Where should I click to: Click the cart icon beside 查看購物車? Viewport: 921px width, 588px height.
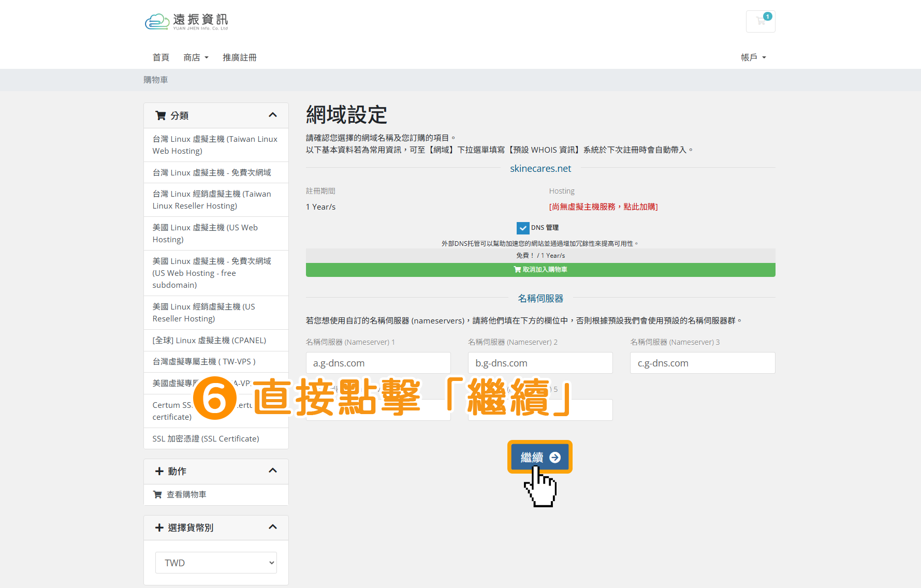(157, 494)
